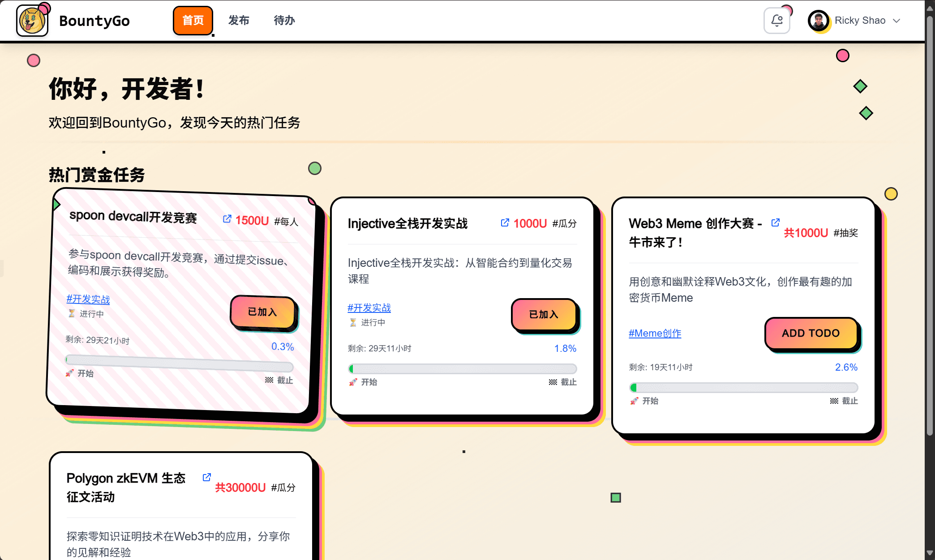
Task: Expand the Ricky Shao account dropdown chevron
Action: (896, 21)
